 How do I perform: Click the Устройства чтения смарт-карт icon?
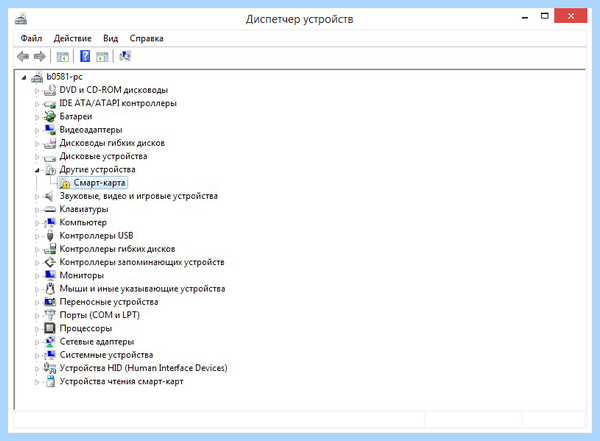tap(50, 381)
